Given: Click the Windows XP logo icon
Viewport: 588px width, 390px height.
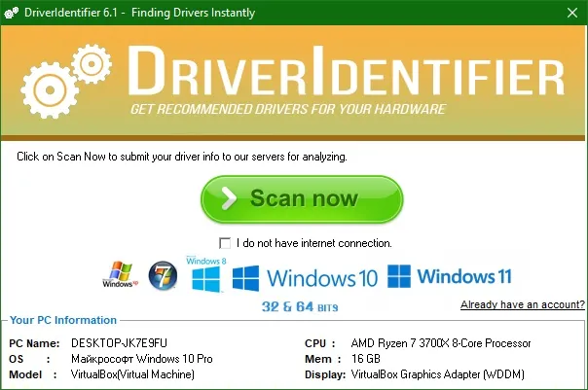Looking at the screenshot, I should pyautogui.click(x=120, y=274).
